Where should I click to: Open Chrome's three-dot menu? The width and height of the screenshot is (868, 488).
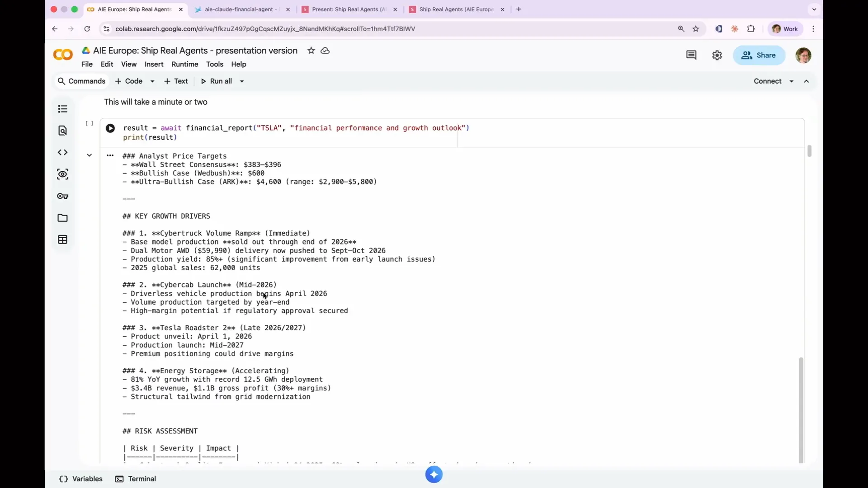[813, 29]
